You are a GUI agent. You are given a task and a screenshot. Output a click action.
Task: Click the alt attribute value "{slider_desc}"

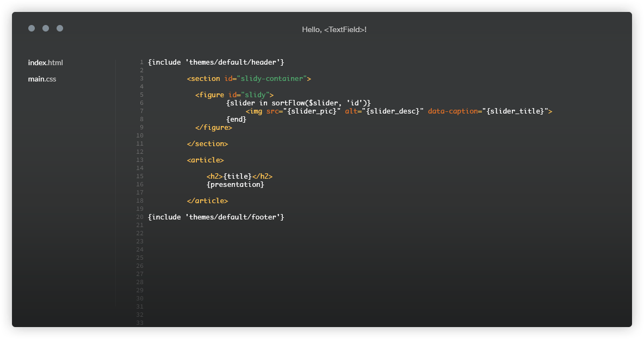pos(392,111)
